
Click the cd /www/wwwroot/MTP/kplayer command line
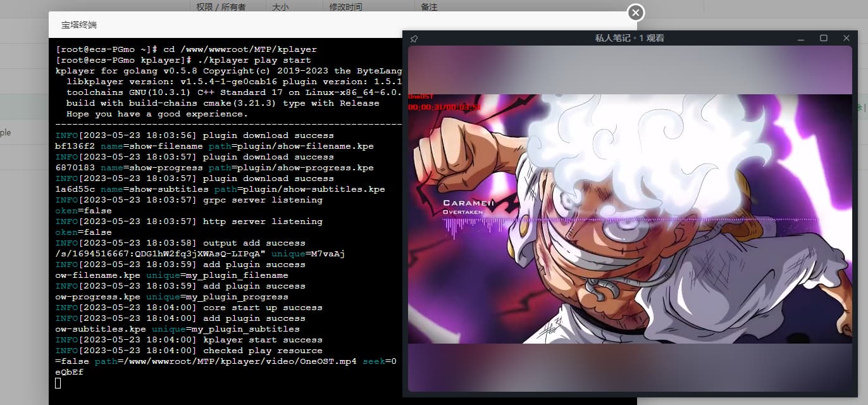click(x=240, y=49)
